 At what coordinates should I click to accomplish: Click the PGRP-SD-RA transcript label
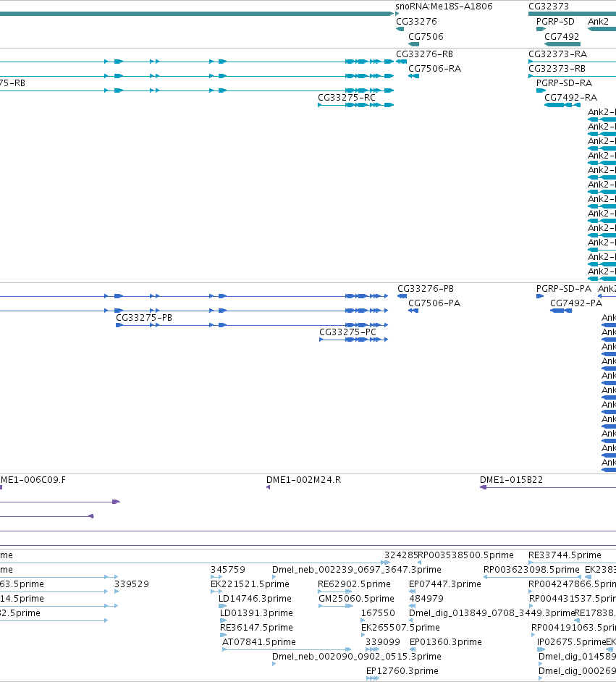click(x=565, y=83)
